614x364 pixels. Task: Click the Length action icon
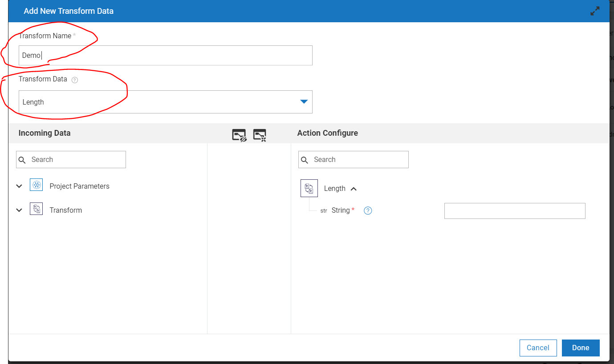pos(309,188)
